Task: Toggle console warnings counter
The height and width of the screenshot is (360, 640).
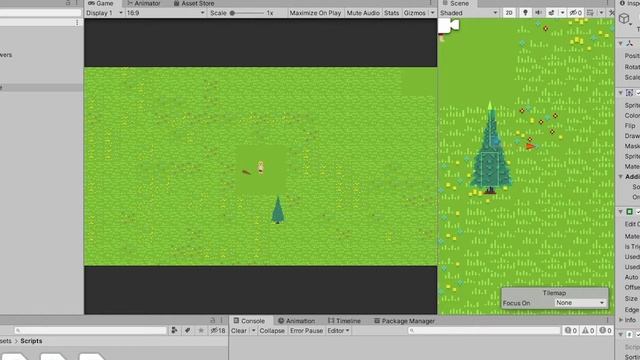Action: pos(588,331)
